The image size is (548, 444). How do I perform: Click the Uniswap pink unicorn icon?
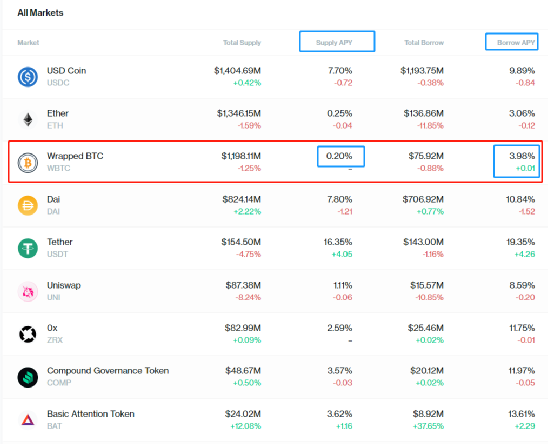[28, 291]
